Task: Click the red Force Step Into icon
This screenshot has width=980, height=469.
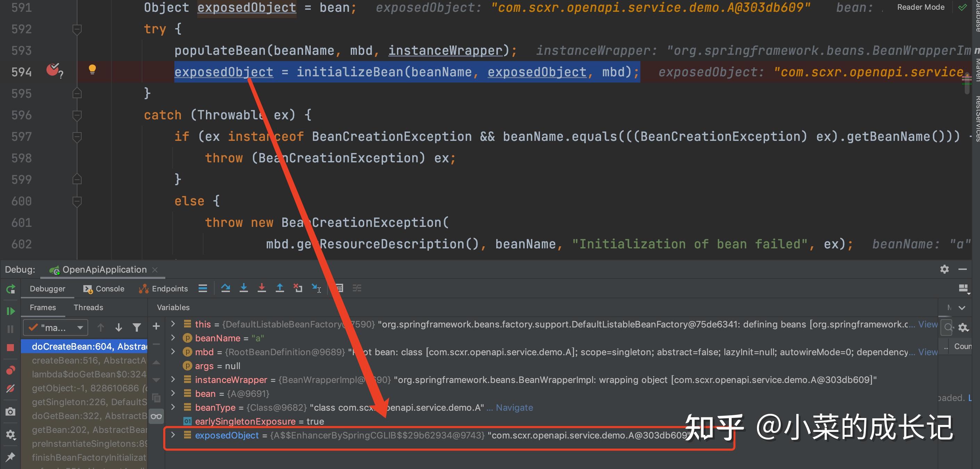Action: tap(262, 288)
